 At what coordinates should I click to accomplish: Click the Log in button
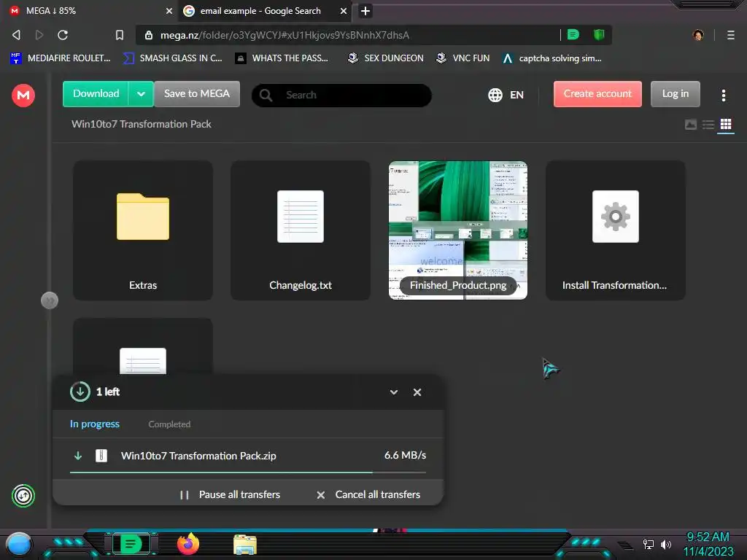(675, 94)
